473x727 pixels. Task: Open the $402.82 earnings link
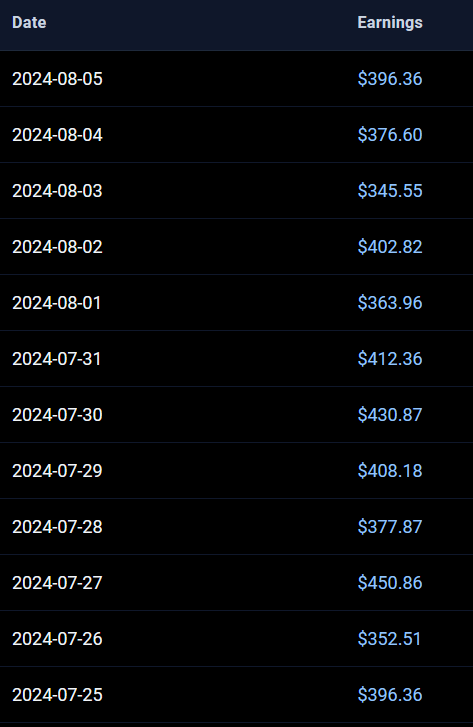390,247
